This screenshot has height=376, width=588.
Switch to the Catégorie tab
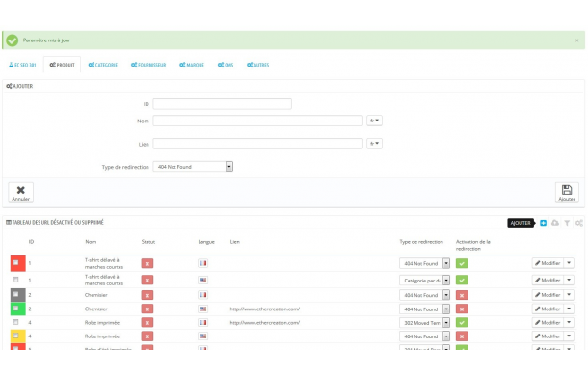(x=103, y=65)
